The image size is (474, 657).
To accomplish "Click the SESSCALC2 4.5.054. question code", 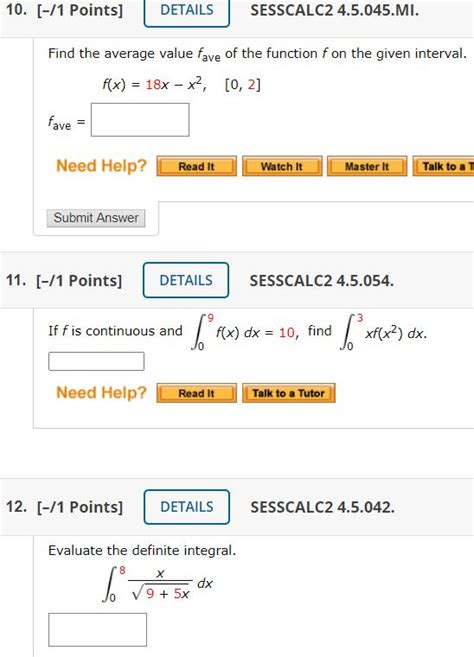I will [322, 281].
